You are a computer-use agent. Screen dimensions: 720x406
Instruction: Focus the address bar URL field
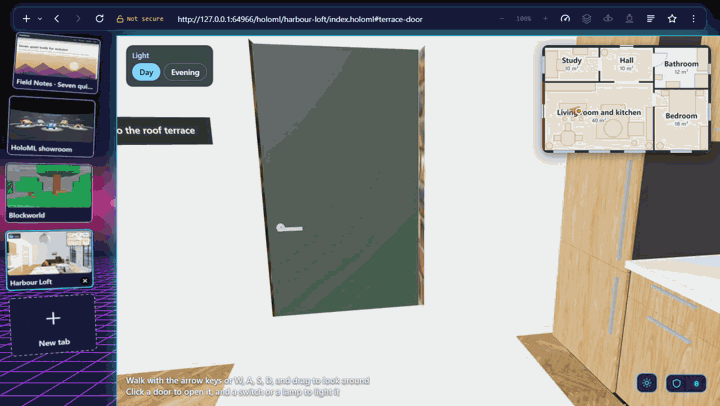[300, 19]
